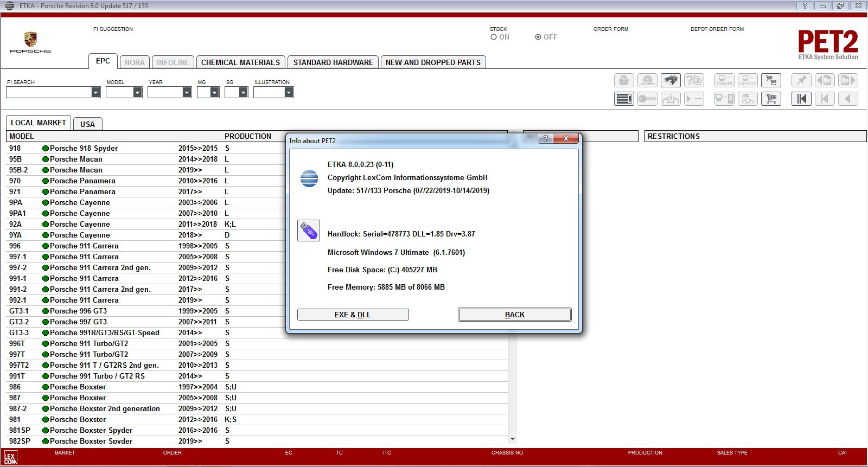This screenshot has width=868, height=467.
Task: Switch to the EPC tab
Action: (103, 61)
